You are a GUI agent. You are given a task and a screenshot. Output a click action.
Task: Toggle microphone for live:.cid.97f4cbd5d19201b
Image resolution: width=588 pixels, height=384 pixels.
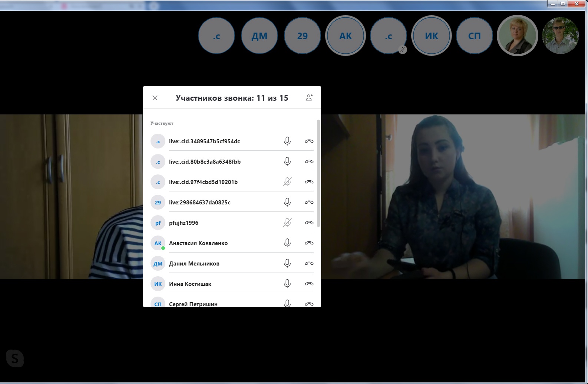287,182
